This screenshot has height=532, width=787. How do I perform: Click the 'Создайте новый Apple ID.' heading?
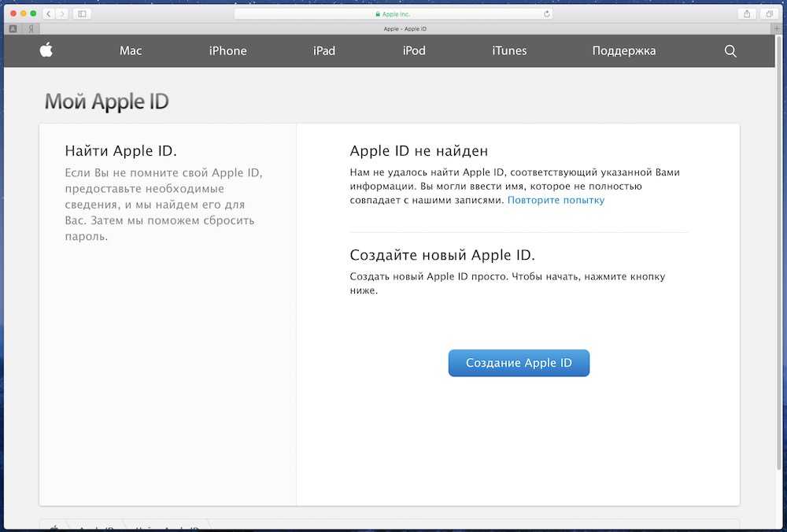pyautogui.click(x=442, y=255)
